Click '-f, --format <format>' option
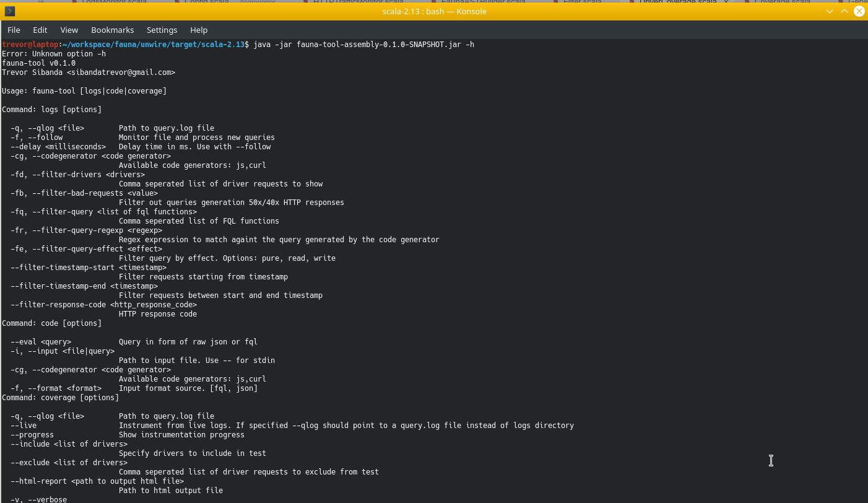This screenshot has width=868, height=503. (x=56, y=388)
